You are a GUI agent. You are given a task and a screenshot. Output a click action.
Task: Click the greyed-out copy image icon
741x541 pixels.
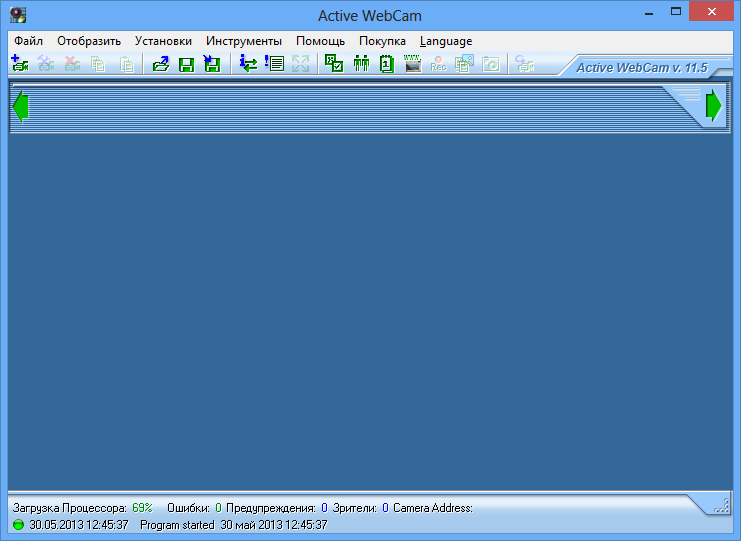[465, 63]
